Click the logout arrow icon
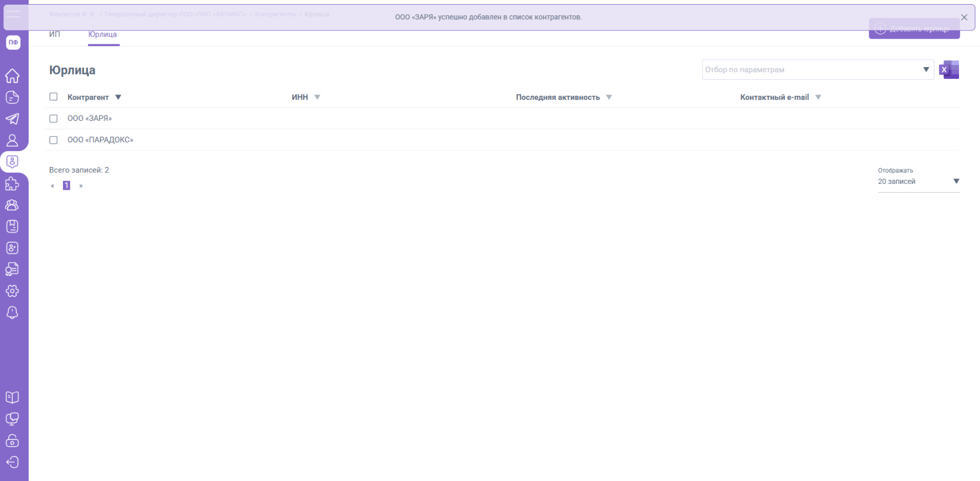 coord(12,462)
